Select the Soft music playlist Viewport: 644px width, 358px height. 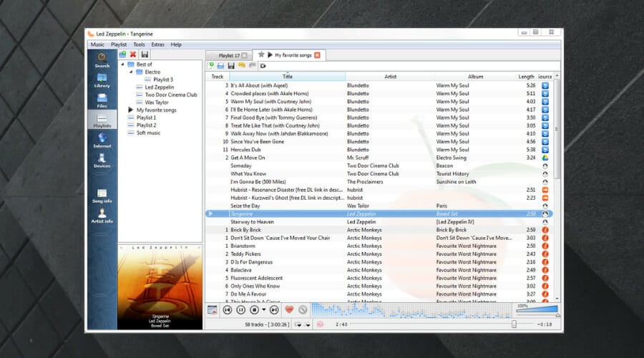click(149, 132)
